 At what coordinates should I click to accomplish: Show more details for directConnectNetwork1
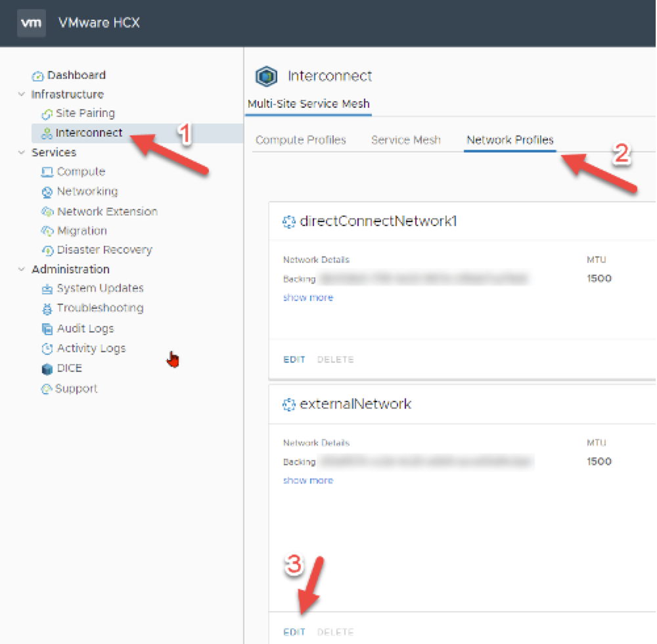(x=308, y=298)
